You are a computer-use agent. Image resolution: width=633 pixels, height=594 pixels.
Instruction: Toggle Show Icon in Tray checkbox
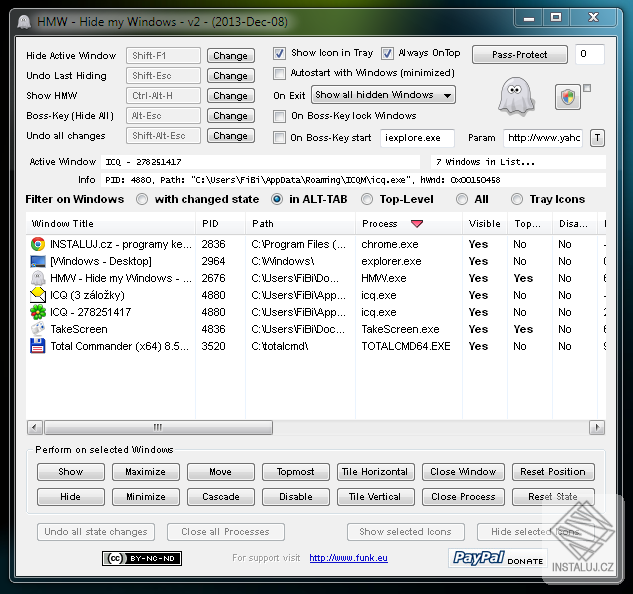click(x=279, y=53)
